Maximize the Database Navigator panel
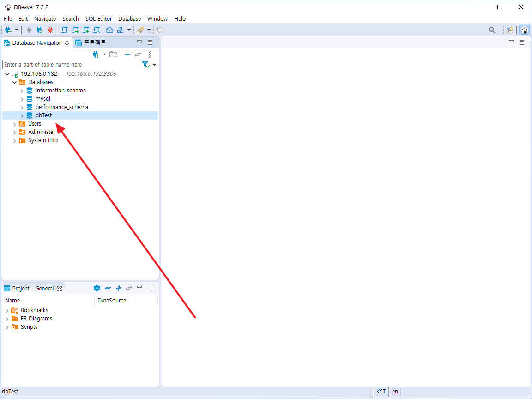 [x=150, y=42]
